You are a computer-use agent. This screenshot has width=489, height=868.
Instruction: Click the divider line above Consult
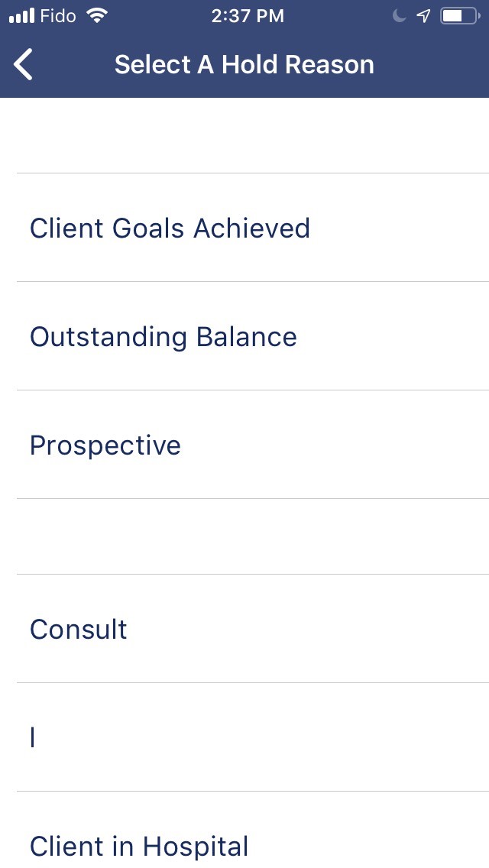click(252, 574)
